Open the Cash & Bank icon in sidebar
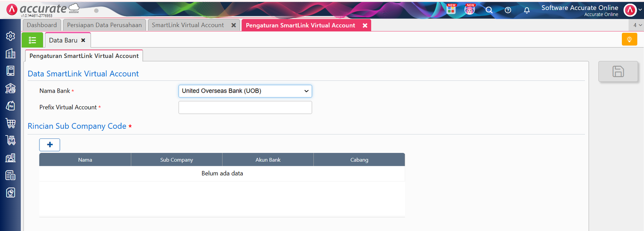The height and width of the screenshot is (231, 644). click(x=10, y=88)
